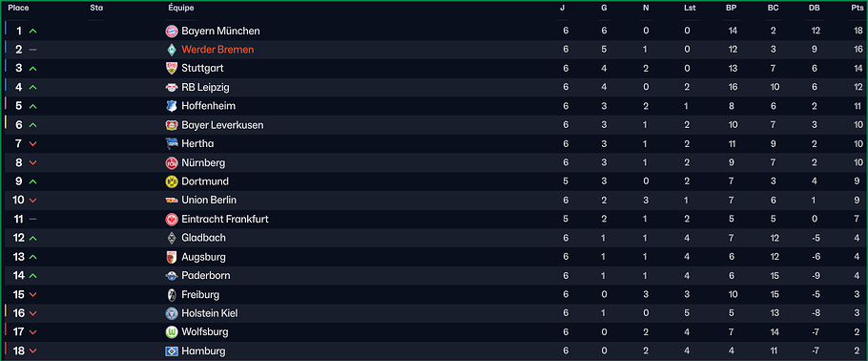The width and height of the screenshot is (868, 361).
Task: Sort by the Place column header
Action: [x=18, y=9]
